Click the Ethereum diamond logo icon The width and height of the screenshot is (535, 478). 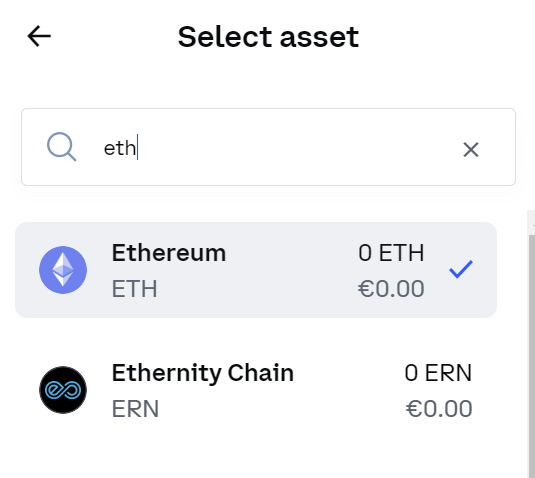point(63,270)
